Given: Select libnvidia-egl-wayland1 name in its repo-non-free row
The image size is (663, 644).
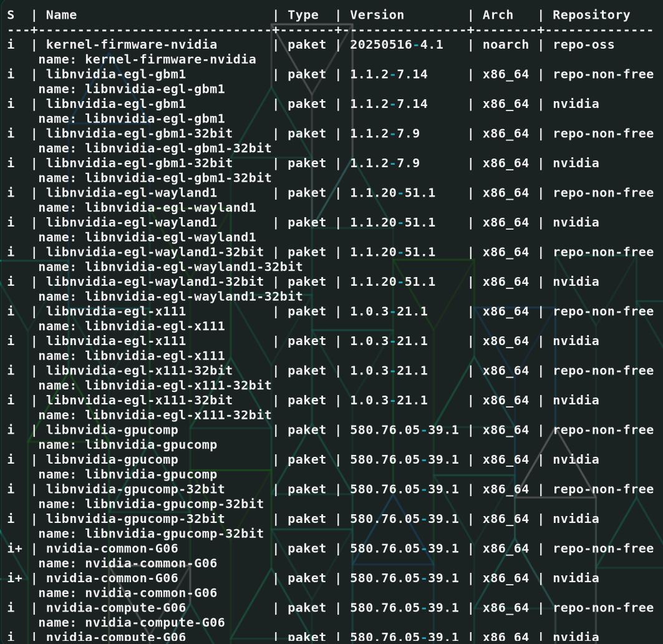Looking at the screenshot, I should click(x=132, y=193).
